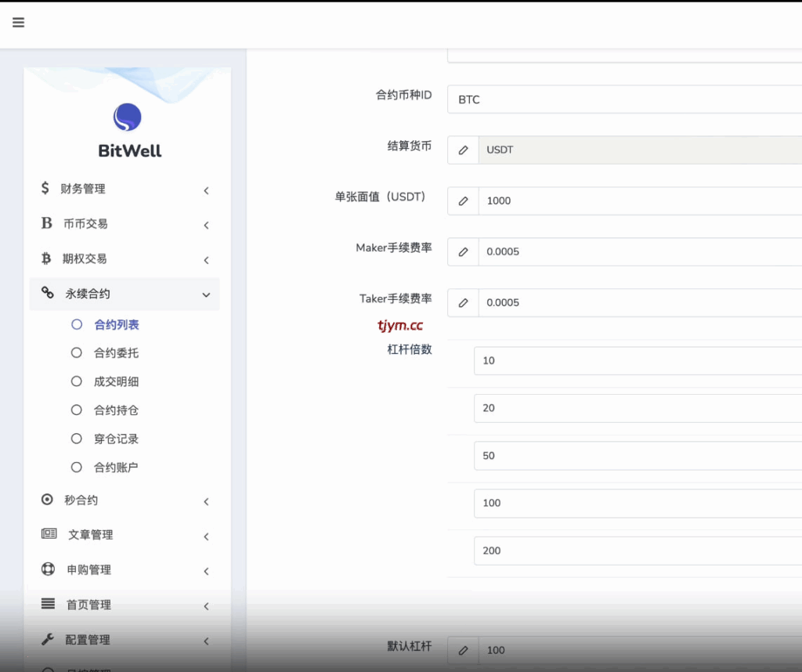Click the pencil icon beside USDT

pos(463,150)
